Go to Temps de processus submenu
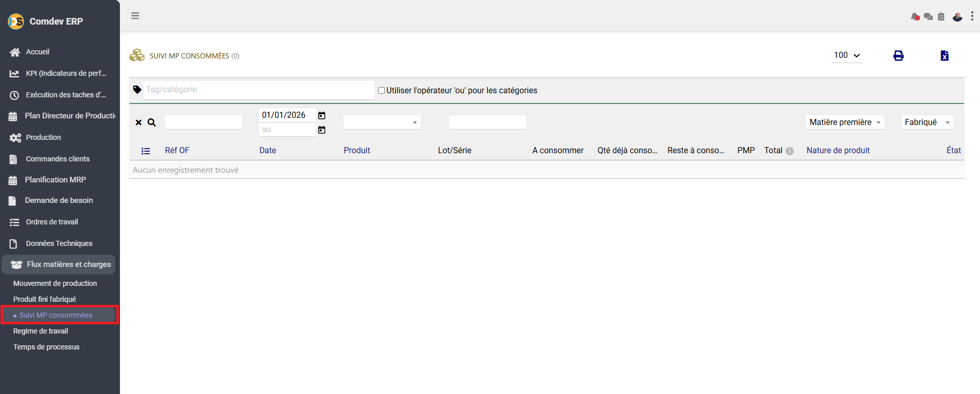980x394 pixels. 46,347
